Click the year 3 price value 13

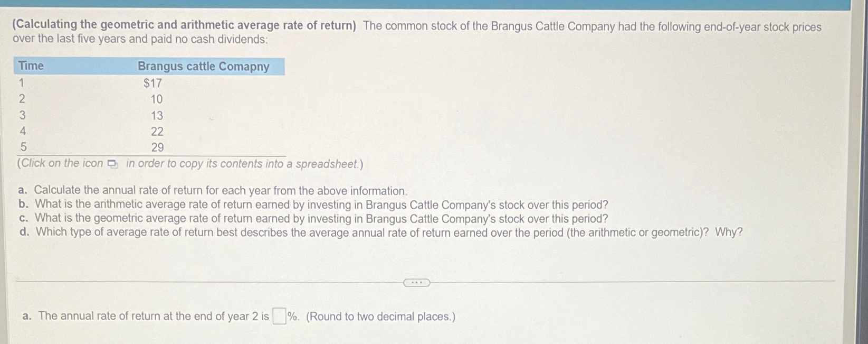[x=157, y=115]
